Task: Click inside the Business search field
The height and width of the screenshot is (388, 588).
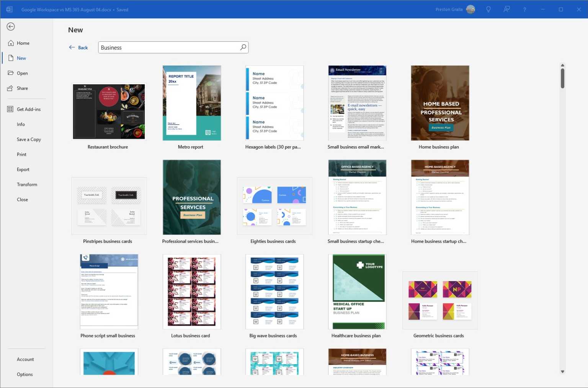Action: (x=168, y=47)
